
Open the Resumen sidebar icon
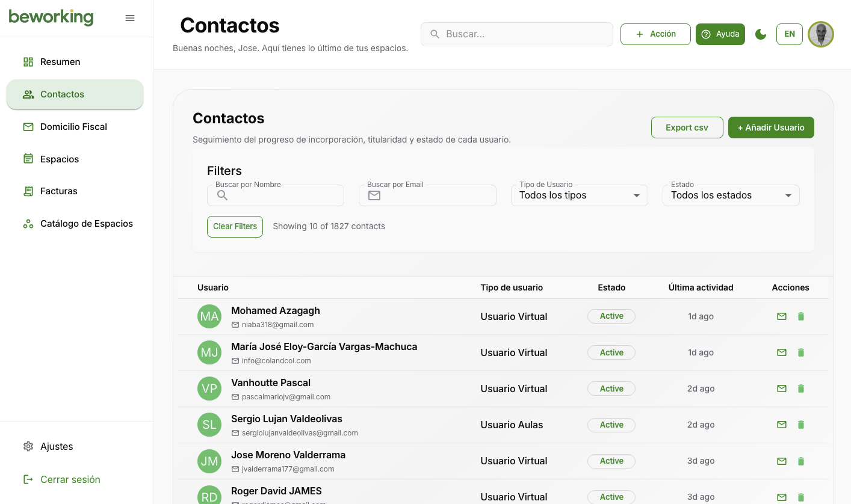click(28, 61)
